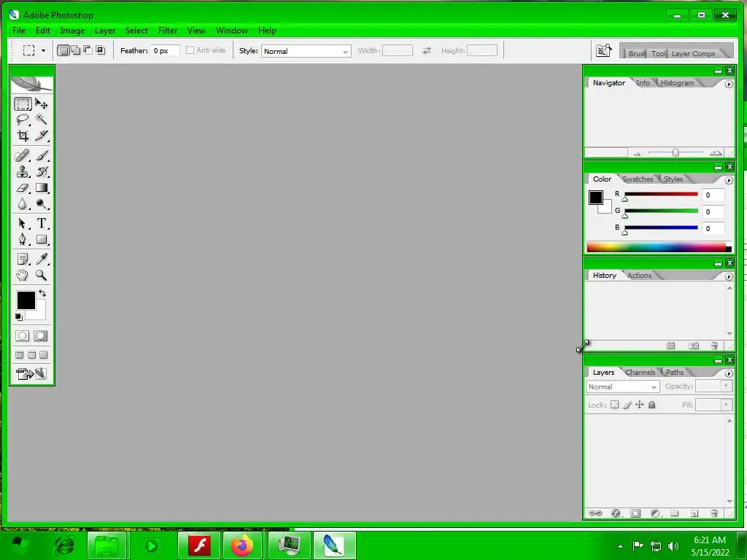This screenshot has width=747, height=560.
Task: Select the Lasso tool
Action: point(23,120)
